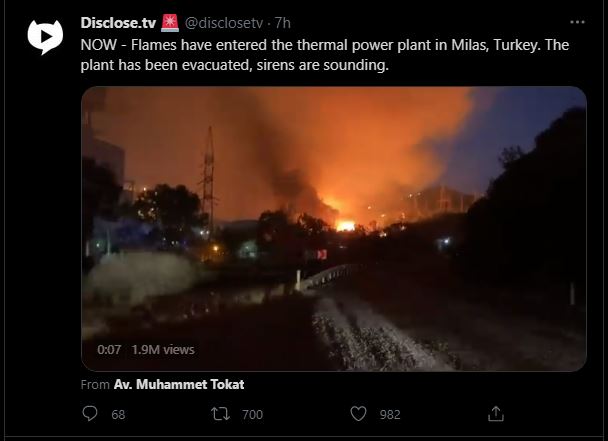Click the tweet text about Milas, Turkey
This screenshot has height=441, width=608.
pyautogui.click(x=325, y=55)
